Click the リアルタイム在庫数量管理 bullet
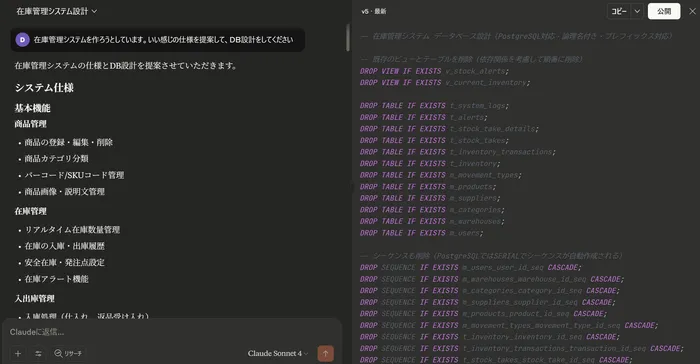The width and height of the screenshot is (700, 364). pyautogui.click(x=72, y=230)
